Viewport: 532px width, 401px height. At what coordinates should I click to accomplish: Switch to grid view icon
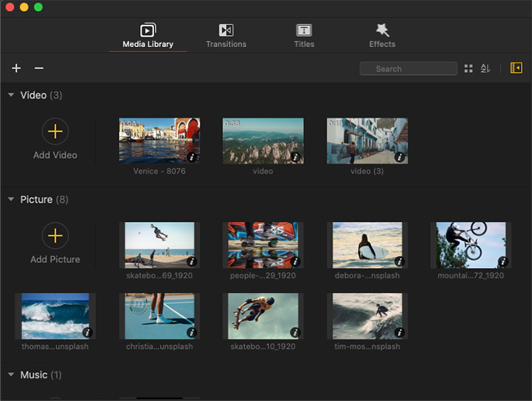pos(469,68)
